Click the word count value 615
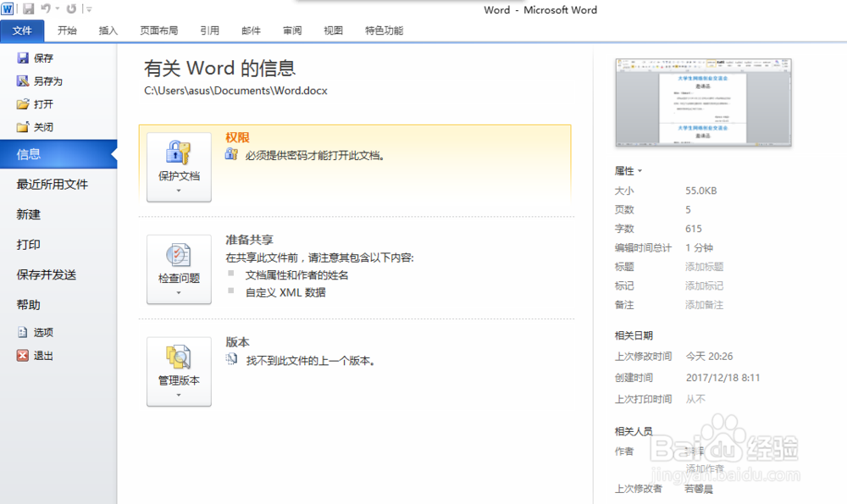 coord(694,229)
